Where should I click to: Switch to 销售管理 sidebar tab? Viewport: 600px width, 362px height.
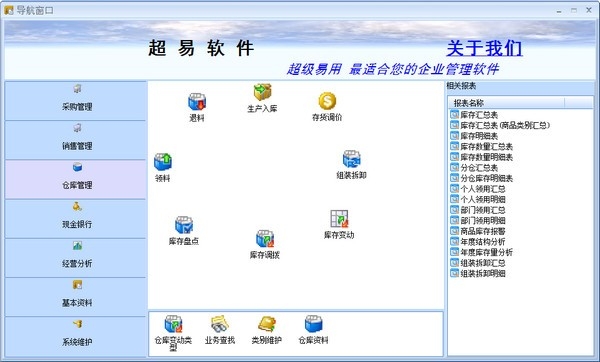tap(76, 140)
